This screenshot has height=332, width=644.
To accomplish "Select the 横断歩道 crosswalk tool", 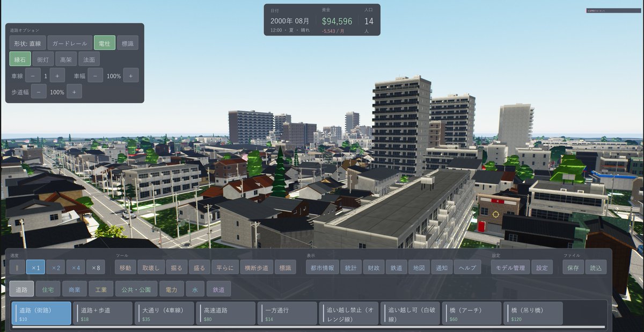I will 256,267.
